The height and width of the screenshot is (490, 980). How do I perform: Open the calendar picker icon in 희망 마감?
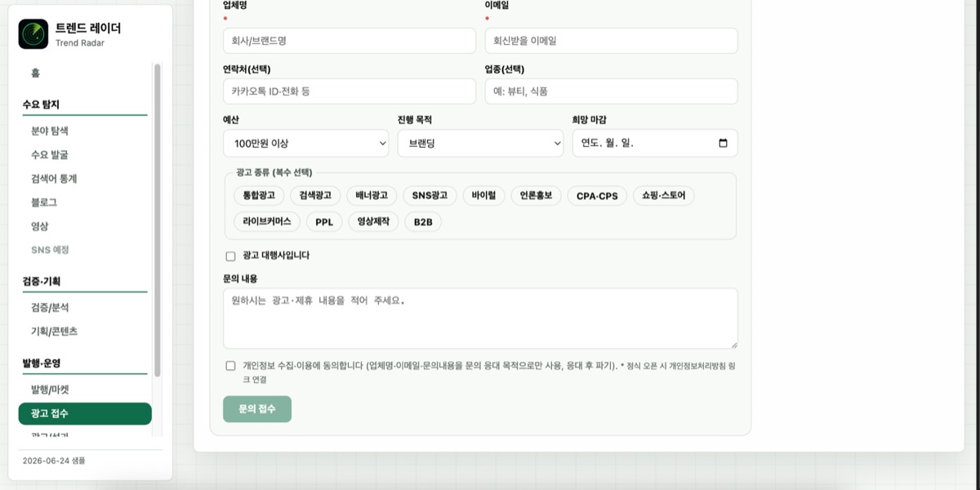click(723, 143)
